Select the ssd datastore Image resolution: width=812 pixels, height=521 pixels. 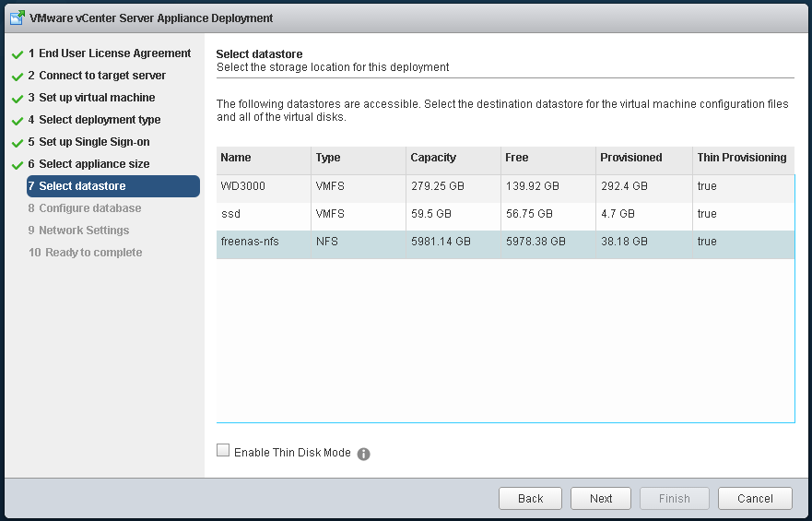pyautogui.click(x=505, y=217)
